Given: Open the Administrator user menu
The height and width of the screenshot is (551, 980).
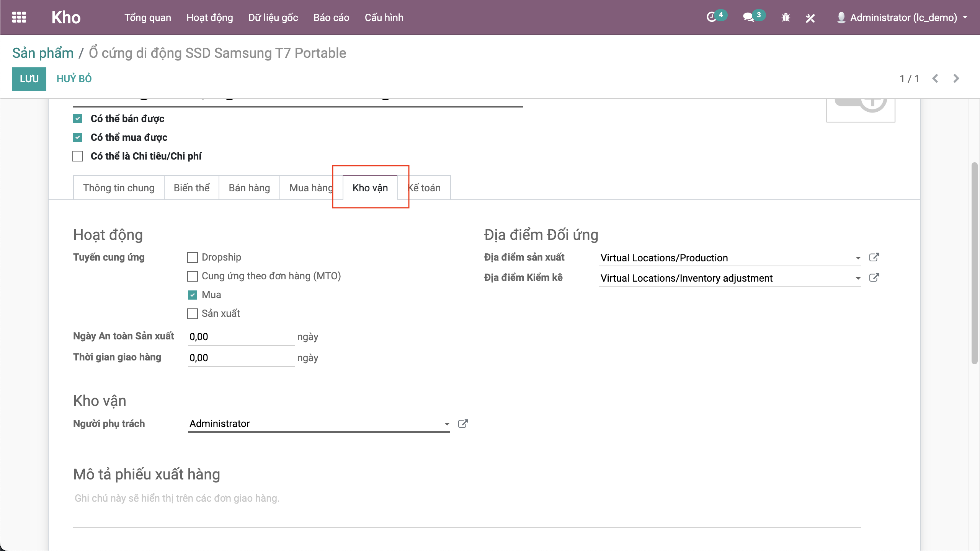Looking at the screenshot, I should click(903, 18).
